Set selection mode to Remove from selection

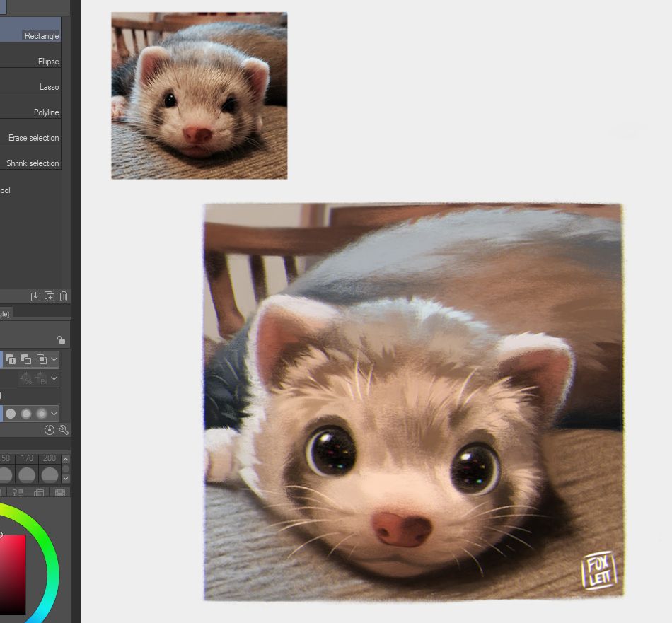[x=26, y=359]
